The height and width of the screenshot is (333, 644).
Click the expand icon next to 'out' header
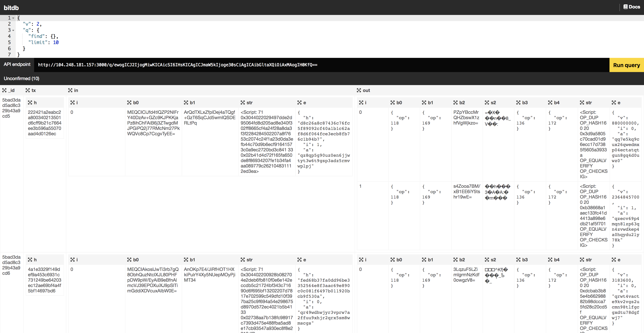(359, 90)
